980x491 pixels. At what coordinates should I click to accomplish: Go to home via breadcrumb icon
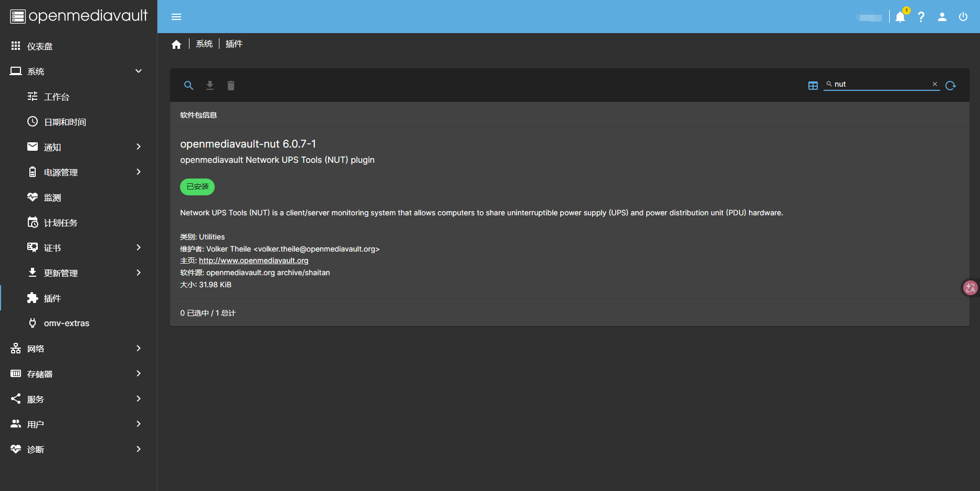[176, 44]
